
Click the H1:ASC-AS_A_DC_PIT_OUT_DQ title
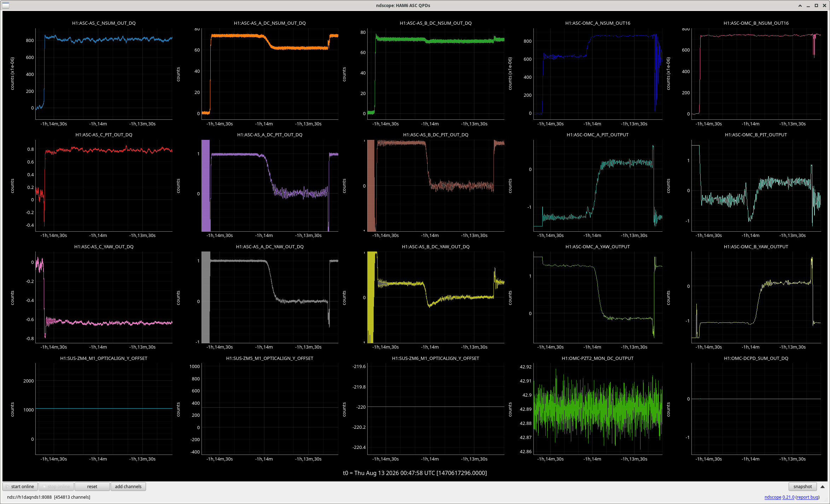click(x=270, y=135)
